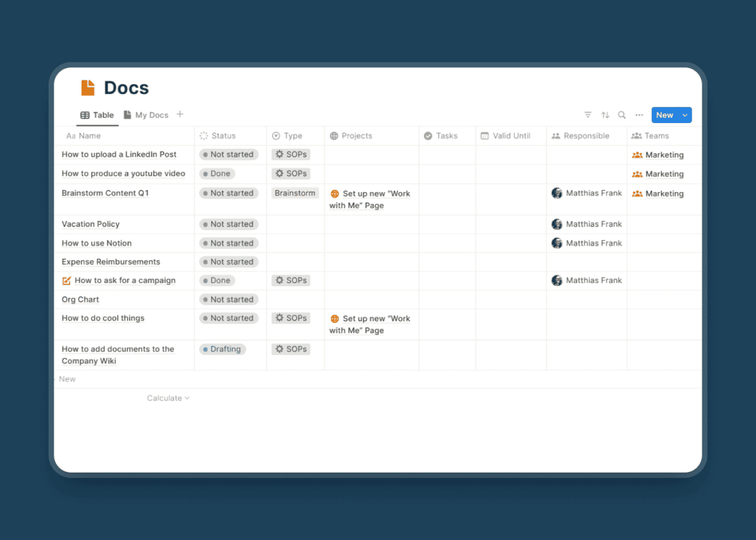The image size is (756, 540).
Task: Click the edit icon beside How to ask for a campaign
Action: point(67,280)
